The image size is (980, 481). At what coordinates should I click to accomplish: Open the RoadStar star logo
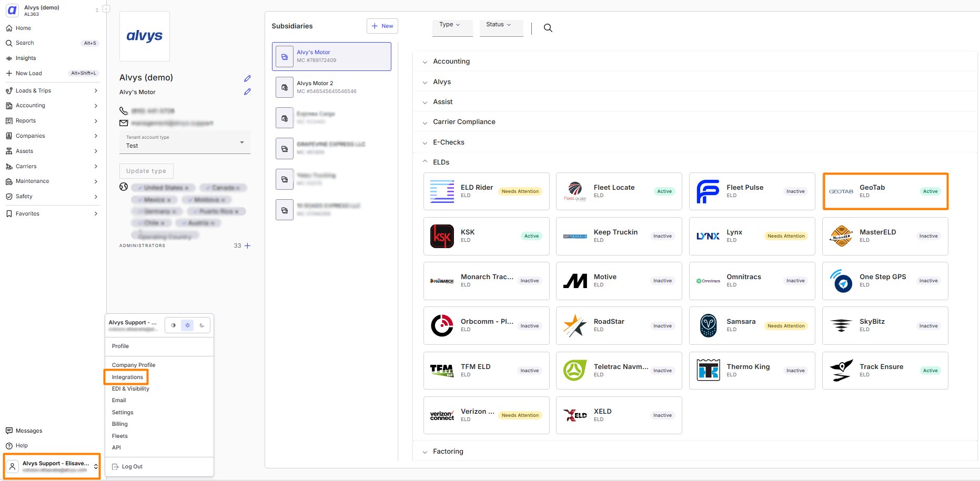[x=575, y=325]
